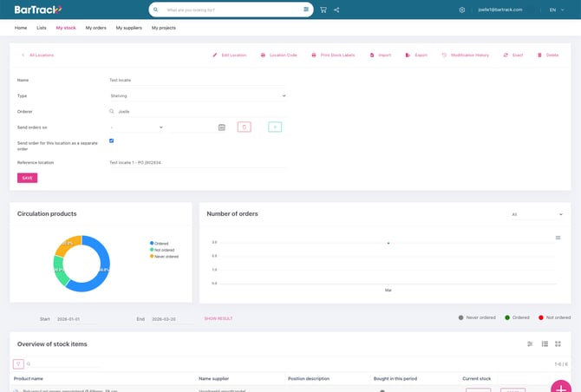Toggle the Never ordered donut legend item
Viewport: 581px width, 392px height.
pos(164,257)
